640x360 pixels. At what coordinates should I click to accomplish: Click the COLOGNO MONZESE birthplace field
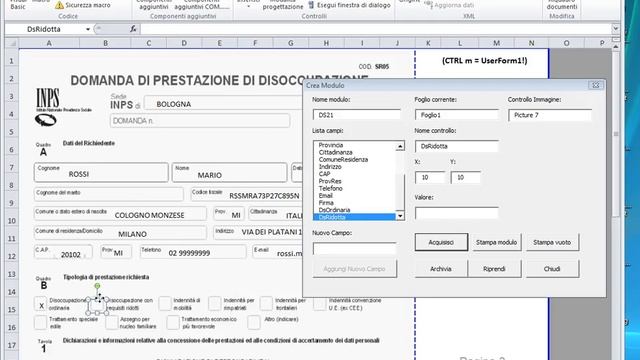point(120,213)
